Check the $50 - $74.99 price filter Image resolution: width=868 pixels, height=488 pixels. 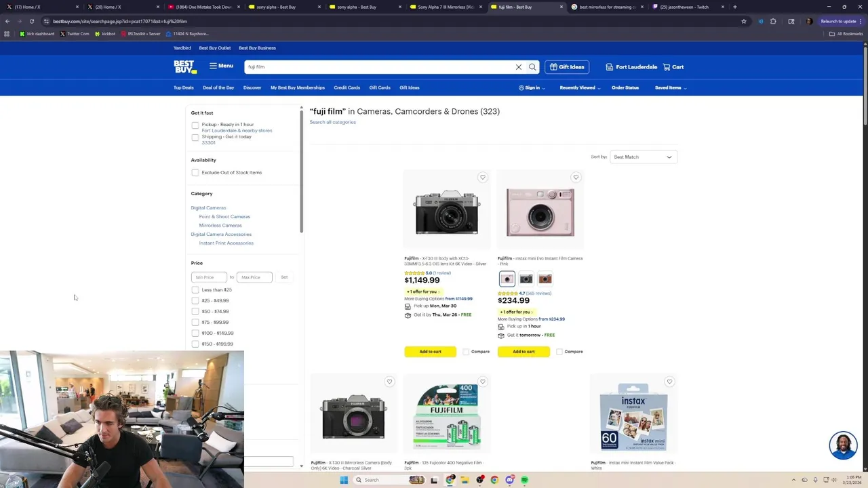[195, 312]
